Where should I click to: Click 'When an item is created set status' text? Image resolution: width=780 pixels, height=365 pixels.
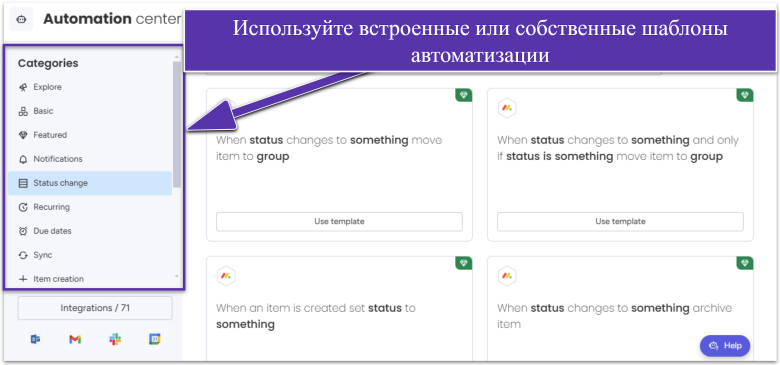315,316
